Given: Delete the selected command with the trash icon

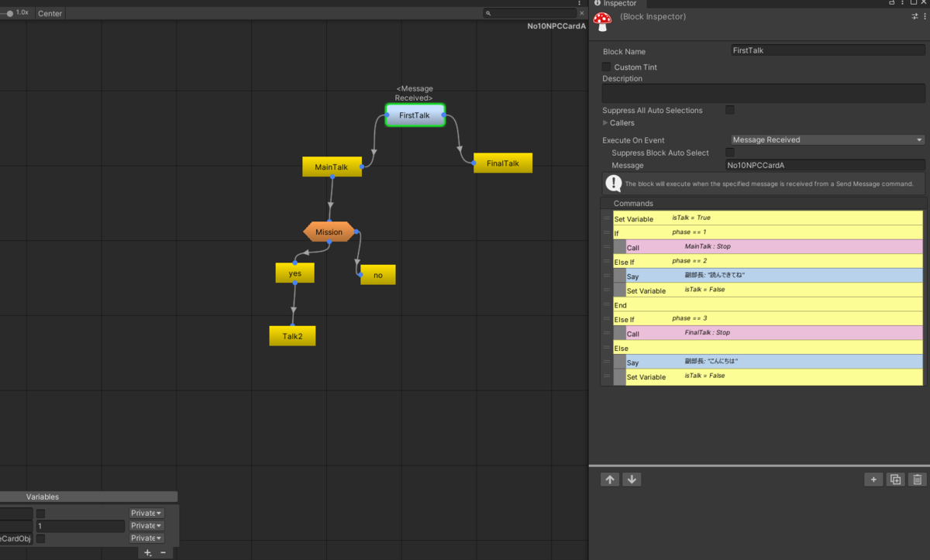Looking at the screenshot, I should (917, 479).
